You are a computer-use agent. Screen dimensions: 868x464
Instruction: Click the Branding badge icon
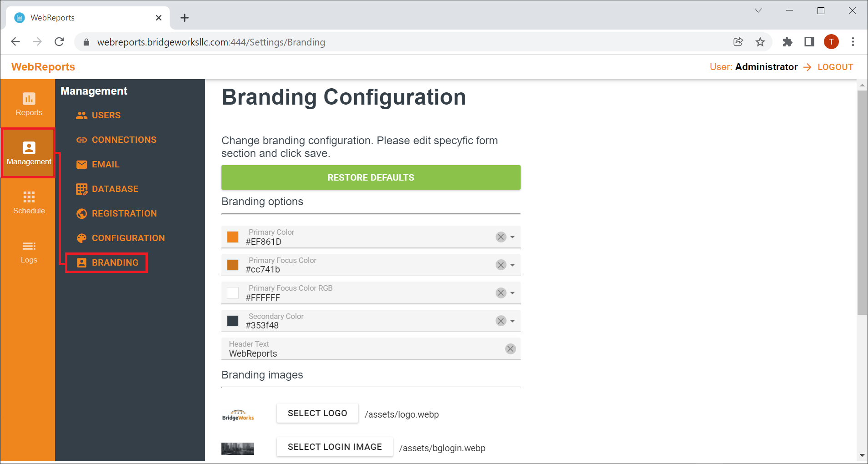point(82,262)
